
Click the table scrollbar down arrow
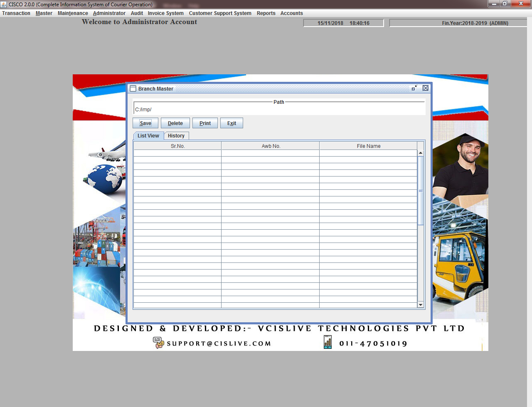click(x=421, y=305)
